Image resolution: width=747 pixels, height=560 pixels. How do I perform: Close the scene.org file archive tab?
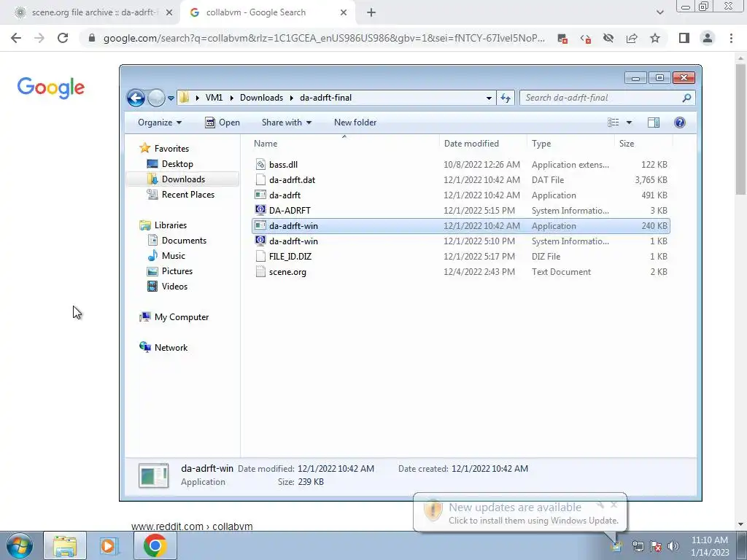[169, 13]
